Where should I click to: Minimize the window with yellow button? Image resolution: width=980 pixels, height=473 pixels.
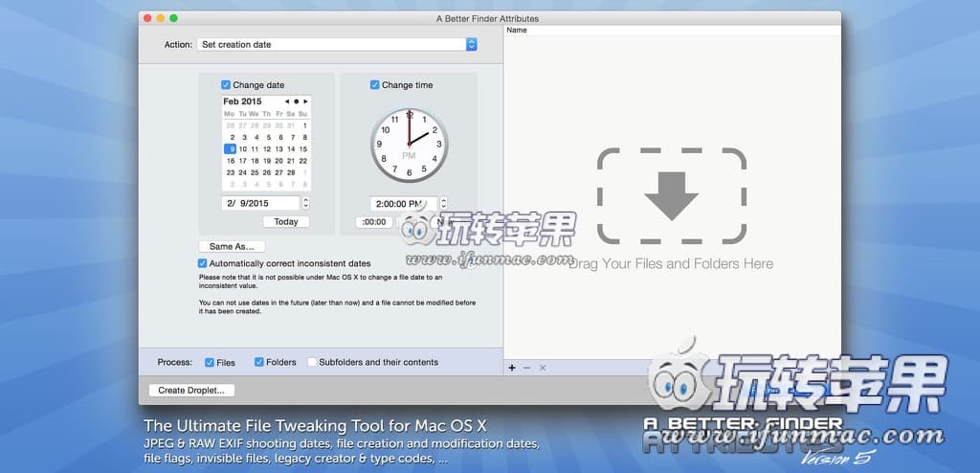pos(161,18)
